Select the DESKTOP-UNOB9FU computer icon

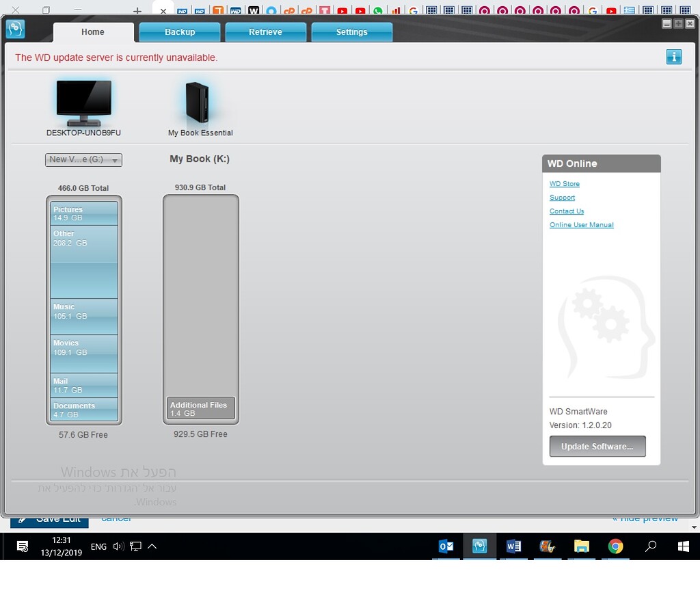point(83,103)
